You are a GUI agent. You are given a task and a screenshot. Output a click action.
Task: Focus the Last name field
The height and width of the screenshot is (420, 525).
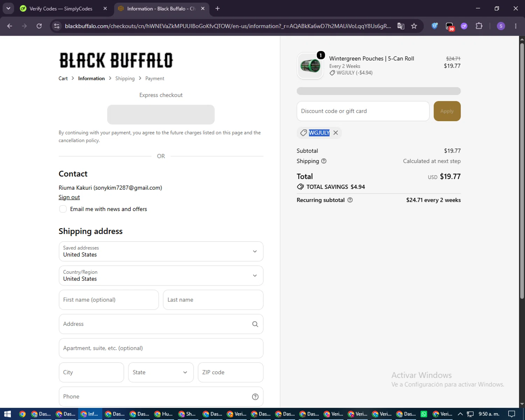(x=213, y=300)
